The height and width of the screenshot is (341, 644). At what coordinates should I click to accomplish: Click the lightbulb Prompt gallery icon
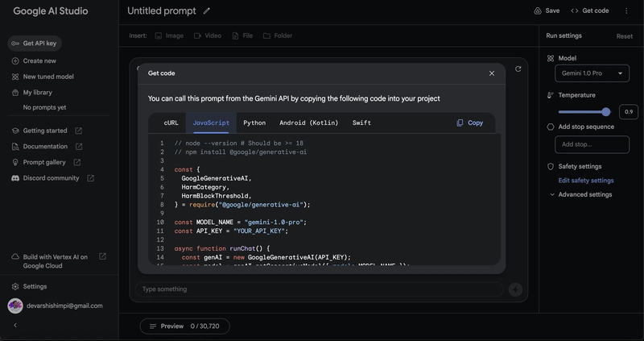click(15, 163)
